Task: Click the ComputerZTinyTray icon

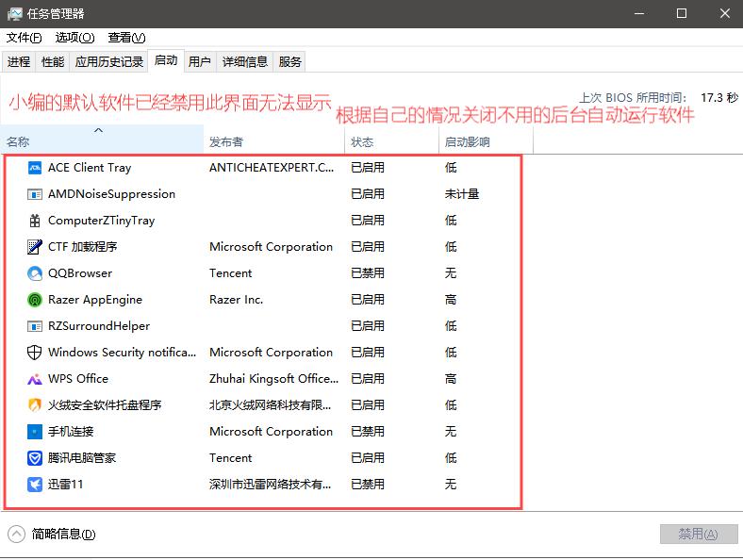Action: 35,221
